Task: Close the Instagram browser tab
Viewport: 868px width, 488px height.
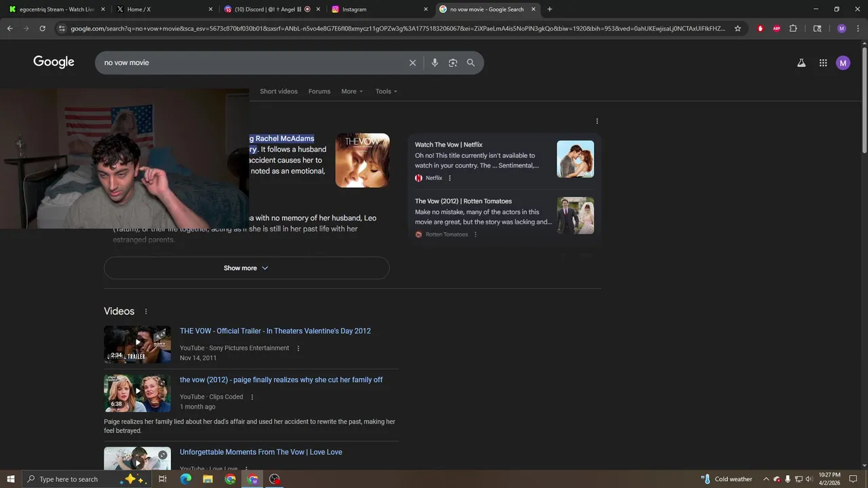Action: (426, 9)
